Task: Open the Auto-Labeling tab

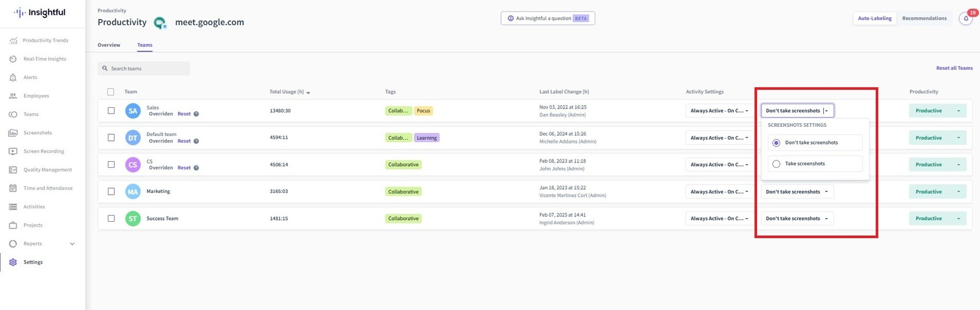Action: pyautogui.click(x=875, y=18)
